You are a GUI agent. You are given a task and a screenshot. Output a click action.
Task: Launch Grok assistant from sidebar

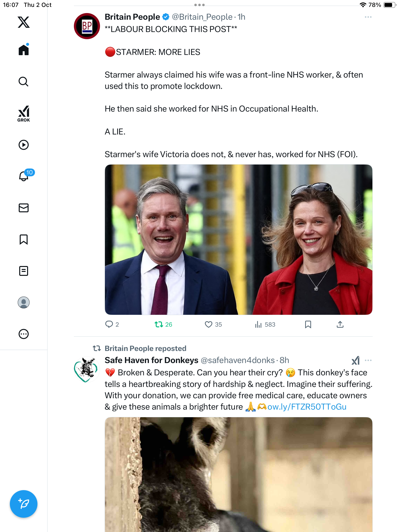[x=24, y=114]
